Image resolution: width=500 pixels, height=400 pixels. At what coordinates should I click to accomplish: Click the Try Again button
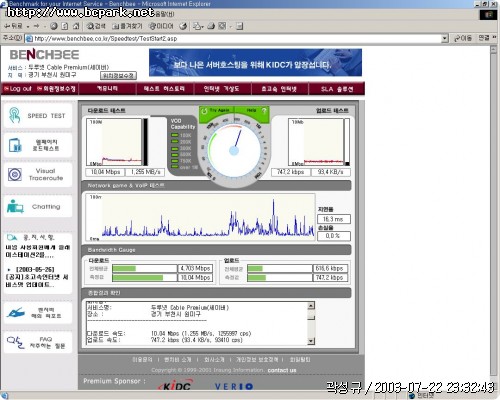click(x=217, y=110)
